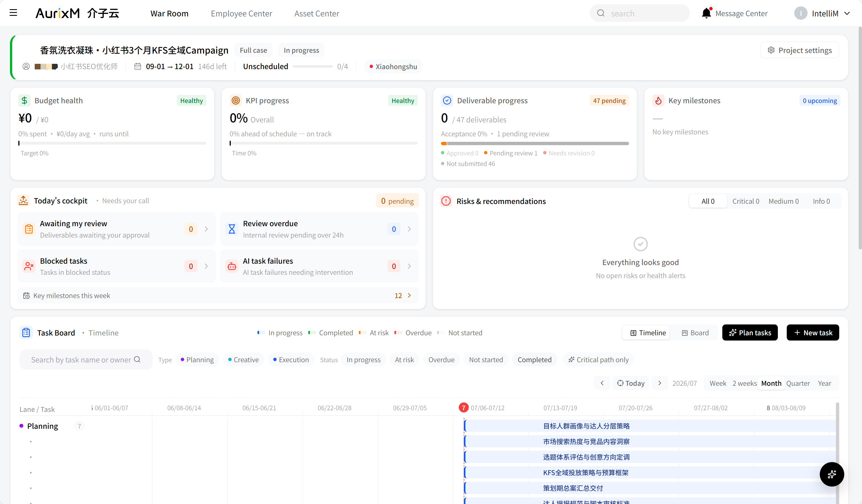Click the Everything looks good check icon
The image size is (862, 504).
point(640,244)
